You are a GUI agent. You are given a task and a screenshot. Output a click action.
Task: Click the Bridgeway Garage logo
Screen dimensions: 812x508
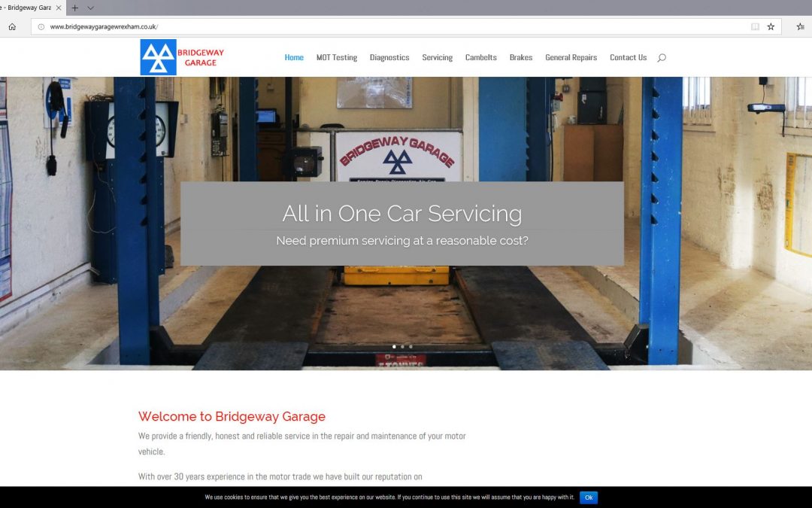pos(180,56)
